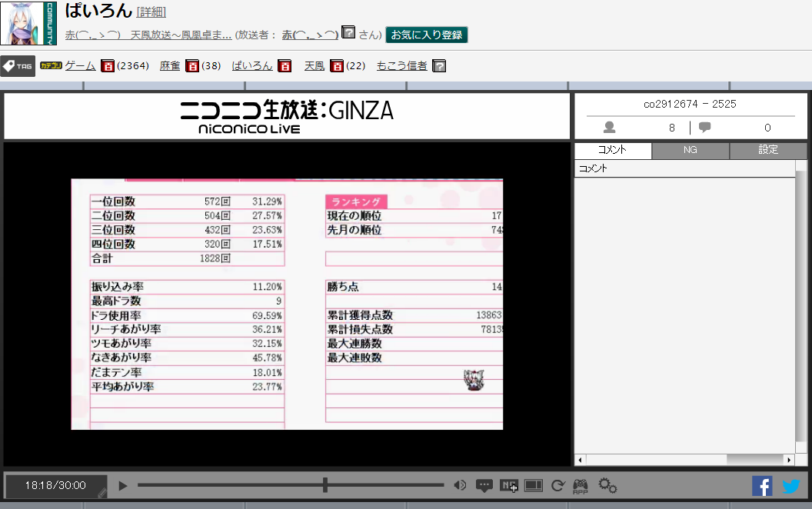Open dictionary icon for 天鳳 tag
Image resolution: width=812 pixels, height=509 pixels.
(337, 66)
